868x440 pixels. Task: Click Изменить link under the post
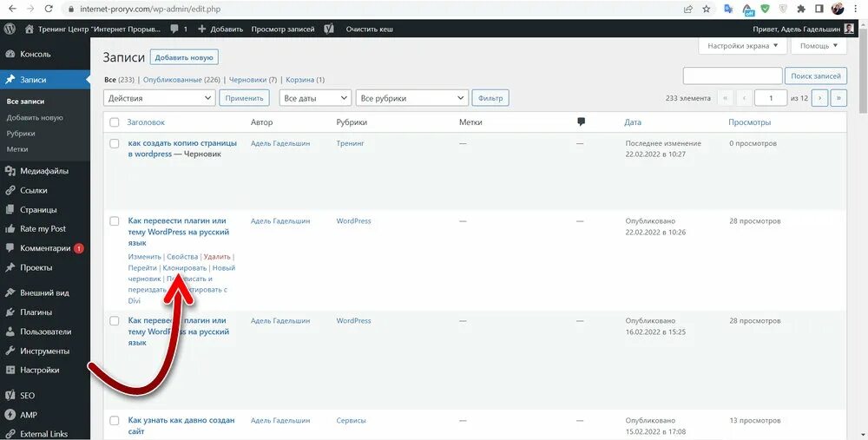[x=144, y=257]
